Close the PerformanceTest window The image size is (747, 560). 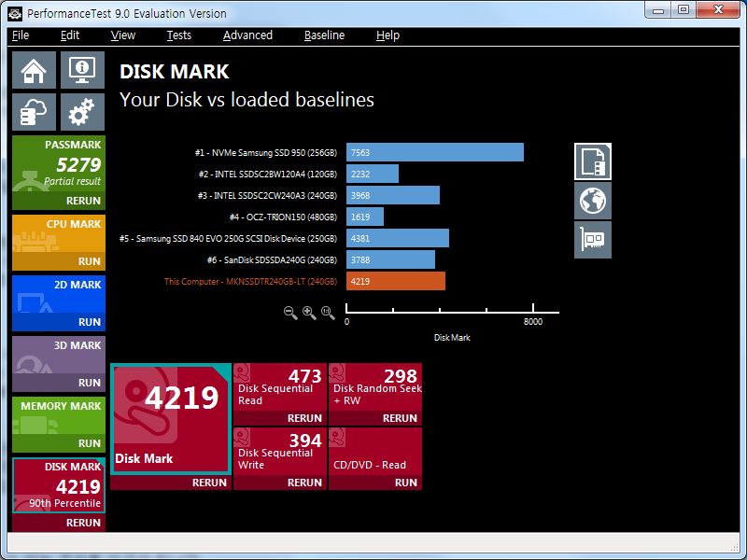point(718,10)
